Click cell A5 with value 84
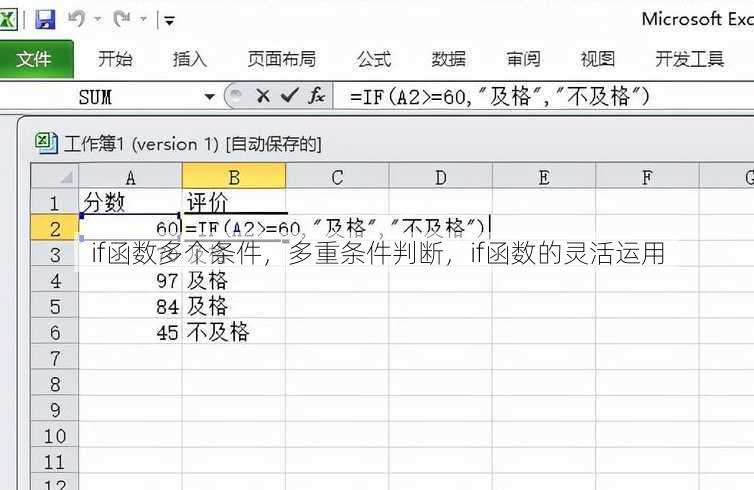 point(130,306)
